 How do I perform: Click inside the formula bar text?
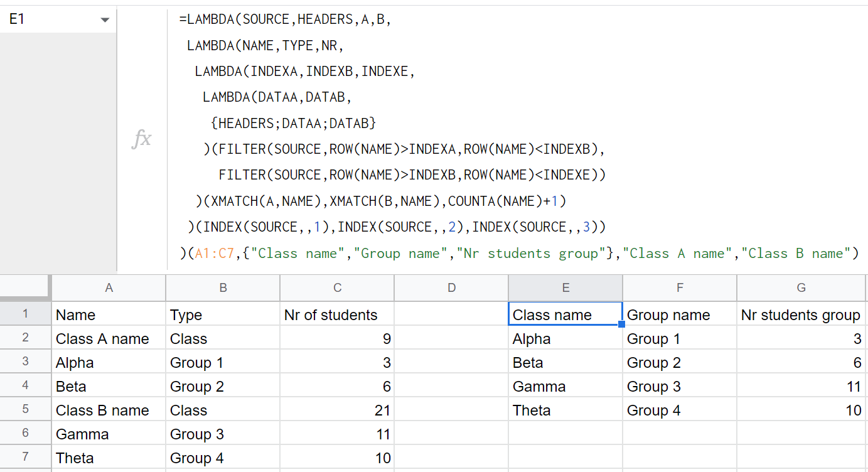[x=517, y=137]
